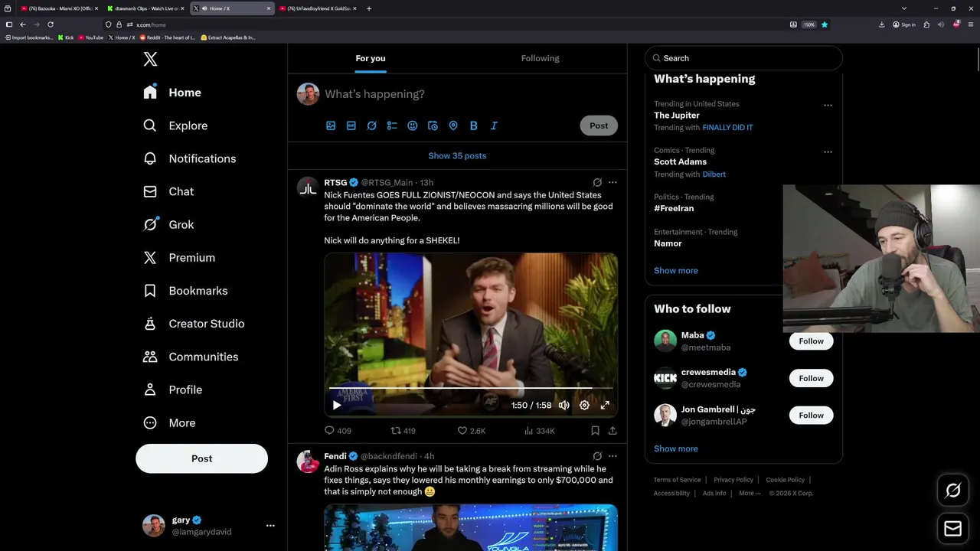Open Communities in sidebar
This screenshot has width=980, height=551.
(191, 357)
